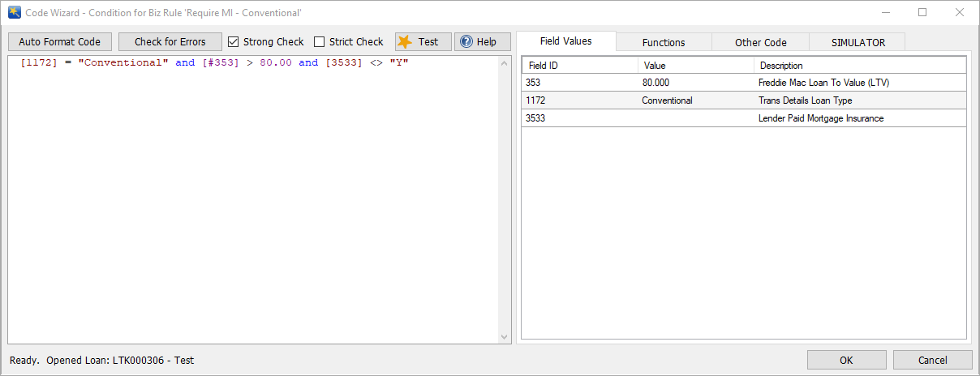Uncheck the Strong Check checkbox
Screen dimensions: 980x376
click(234, 42)
